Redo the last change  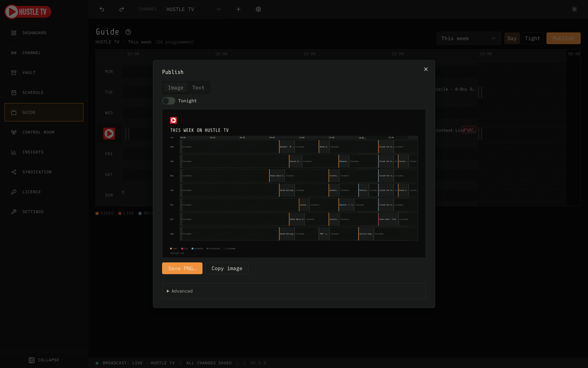point(122,9)
